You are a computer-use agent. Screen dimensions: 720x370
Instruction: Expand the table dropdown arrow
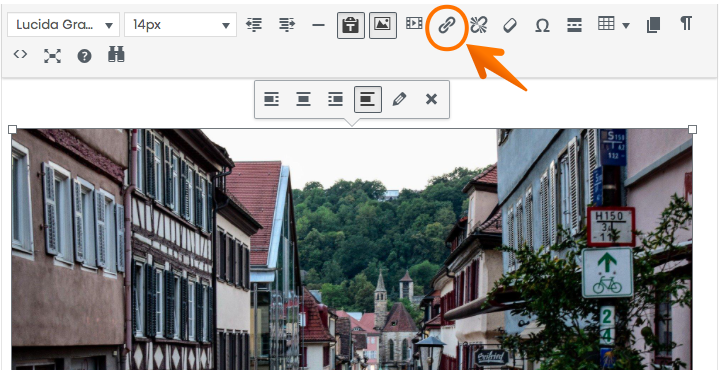click(626, 26)
